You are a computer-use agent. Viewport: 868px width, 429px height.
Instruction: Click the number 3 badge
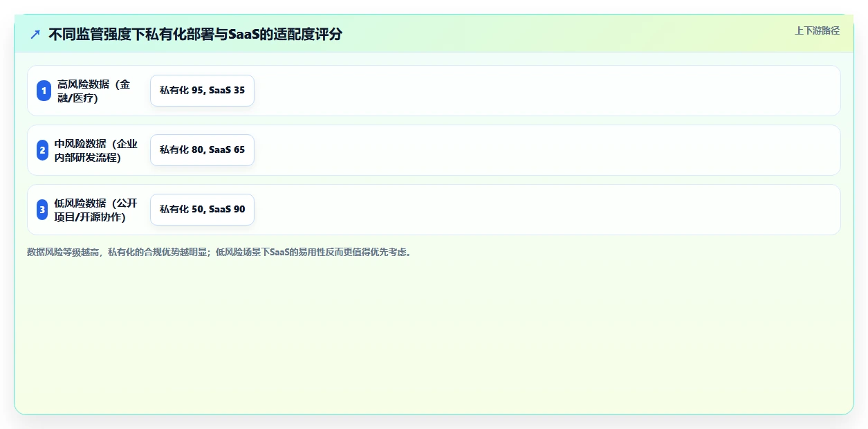pyautogui.click(x=42, y=210)
